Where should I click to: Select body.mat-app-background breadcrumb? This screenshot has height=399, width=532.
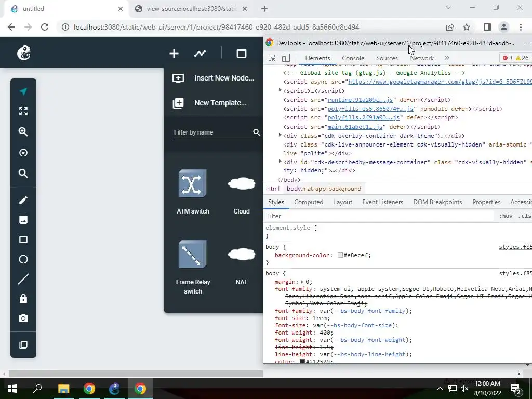(x=324, y=189)
